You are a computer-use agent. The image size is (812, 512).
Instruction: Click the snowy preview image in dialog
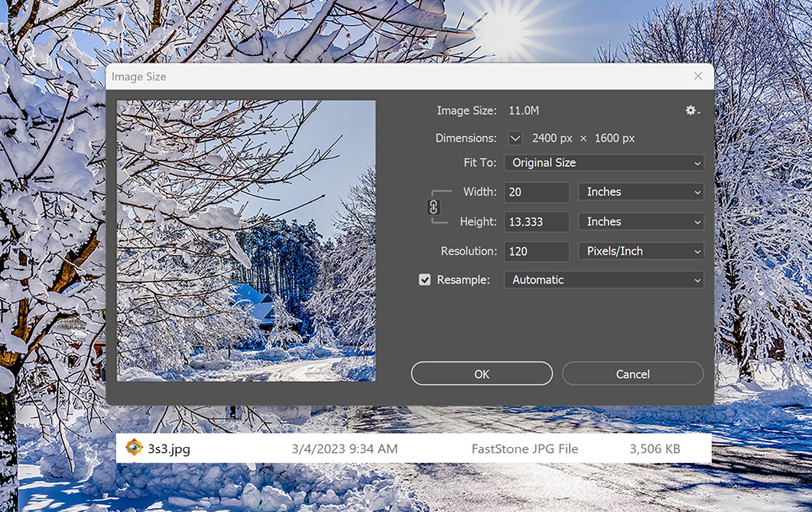[246, 240]
